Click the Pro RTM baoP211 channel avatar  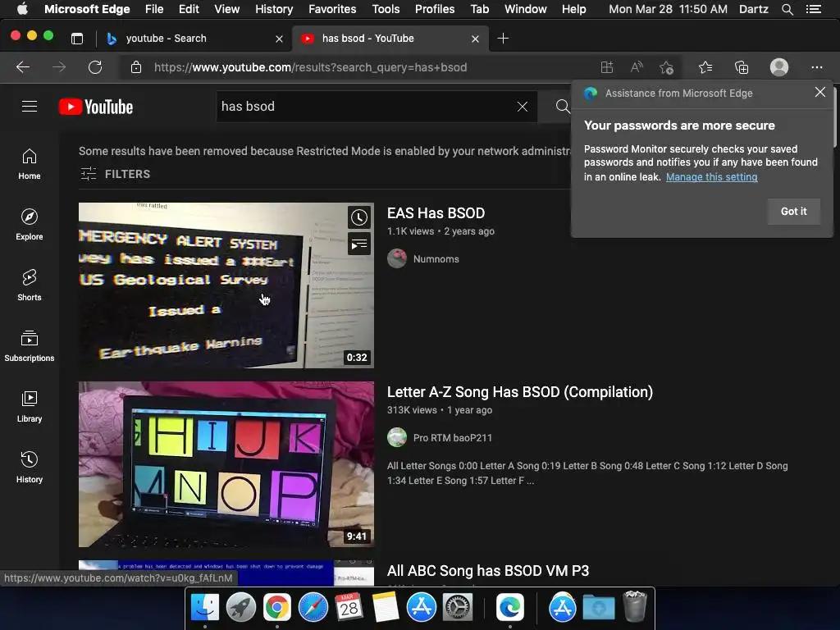(x=397, y=438)
